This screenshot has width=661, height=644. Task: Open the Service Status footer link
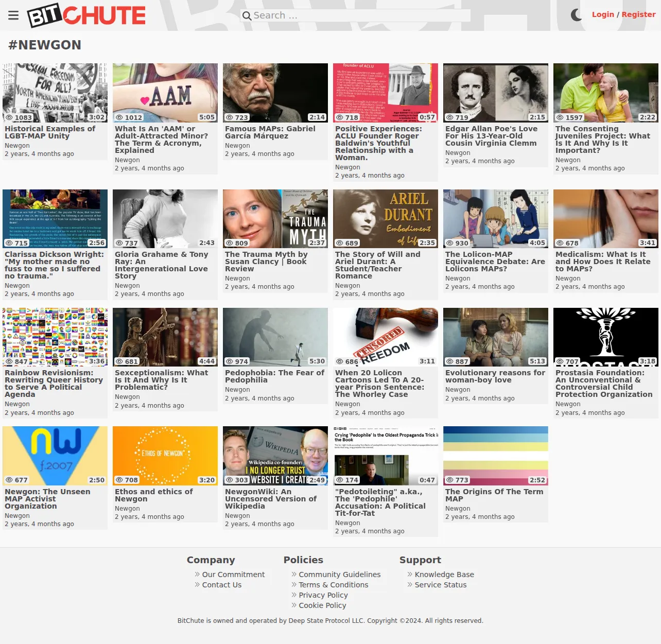(441, 585)
